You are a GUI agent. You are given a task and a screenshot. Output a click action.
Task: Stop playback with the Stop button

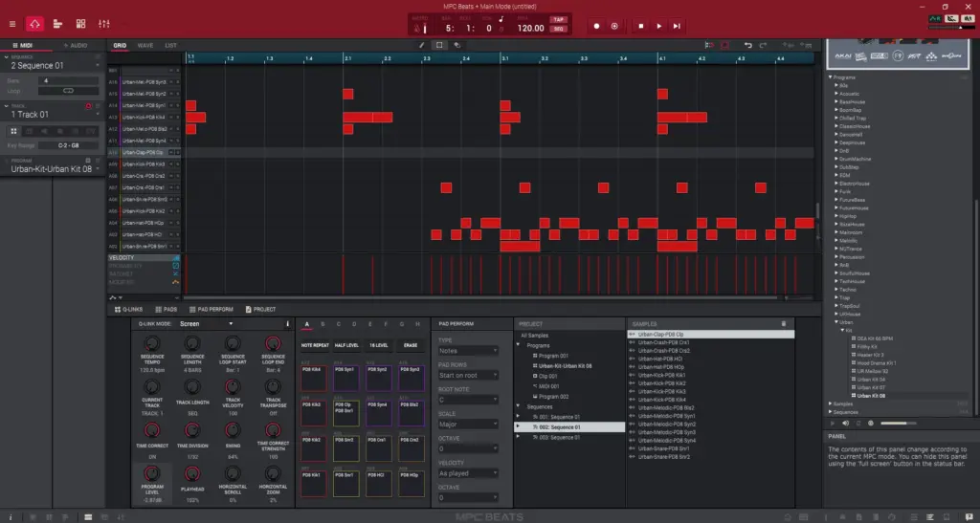[x=640, y=26]
